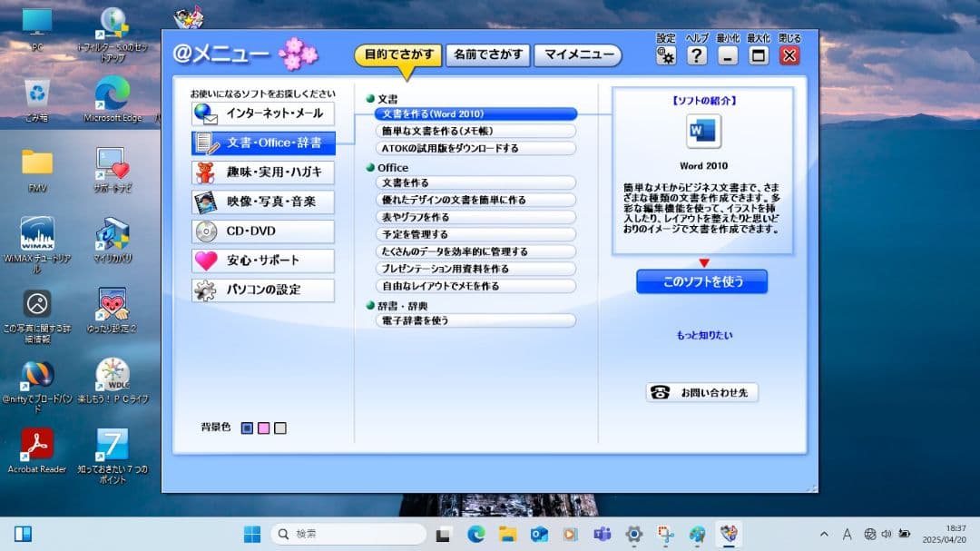Screen dimensions: 980x551
Task: Open the CD・DVD category
Action: click(x=261, y=231)
